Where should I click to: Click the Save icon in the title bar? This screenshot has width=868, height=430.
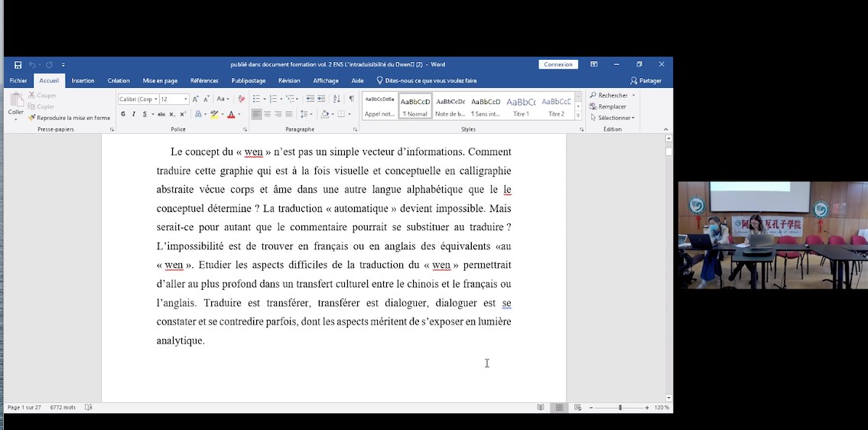point(18,65)
